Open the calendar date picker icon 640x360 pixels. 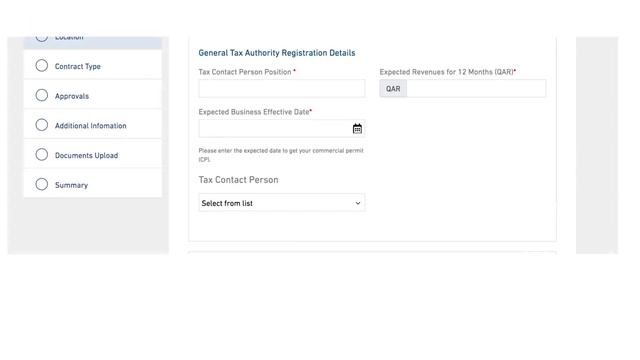(x=357, y=129)
